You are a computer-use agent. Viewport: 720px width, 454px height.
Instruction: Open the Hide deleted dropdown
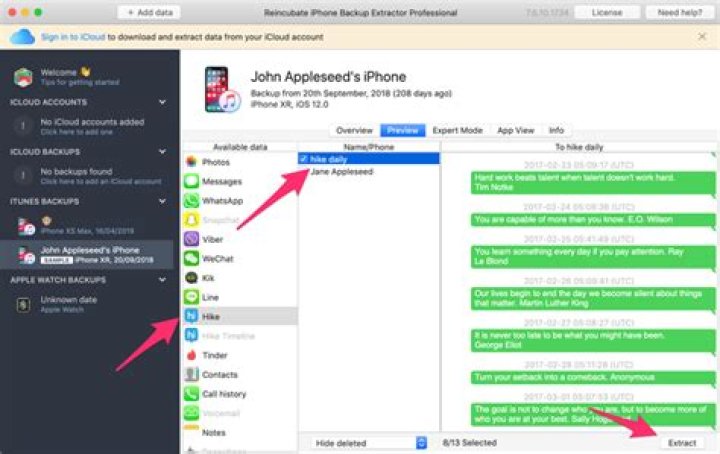point(371,442)
